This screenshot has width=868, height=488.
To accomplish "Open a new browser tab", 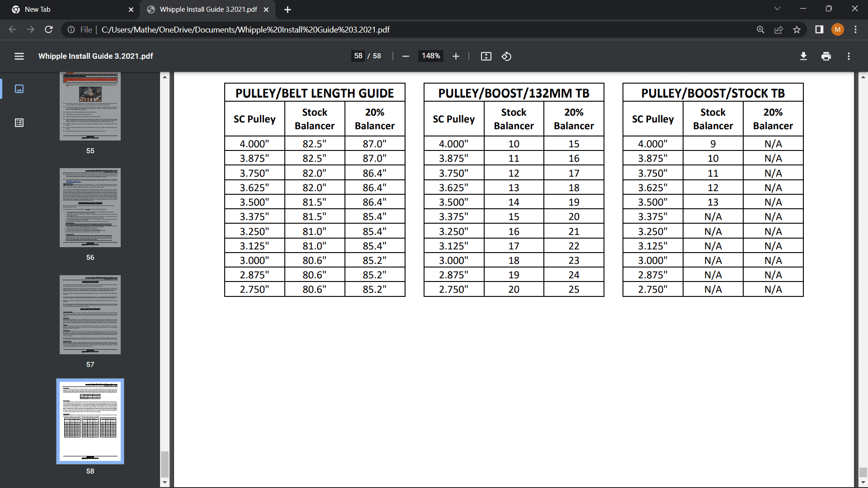I will pyautogui.click(x=288, y=9).
